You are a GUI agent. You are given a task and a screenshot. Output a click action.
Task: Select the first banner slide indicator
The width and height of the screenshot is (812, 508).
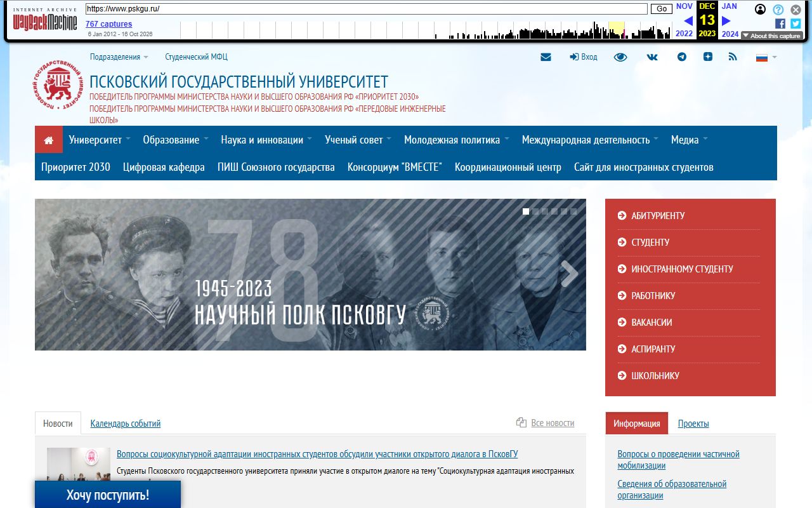526,211
